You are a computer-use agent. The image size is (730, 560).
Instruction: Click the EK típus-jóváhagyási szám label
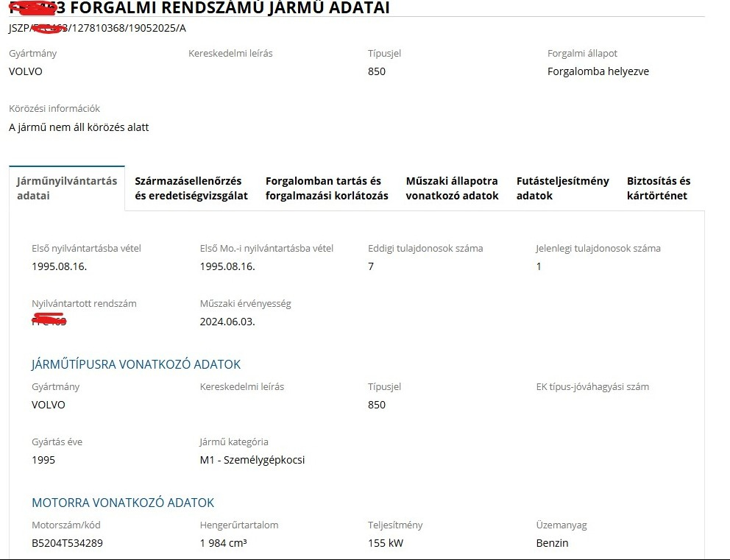[x=592, y=386]
